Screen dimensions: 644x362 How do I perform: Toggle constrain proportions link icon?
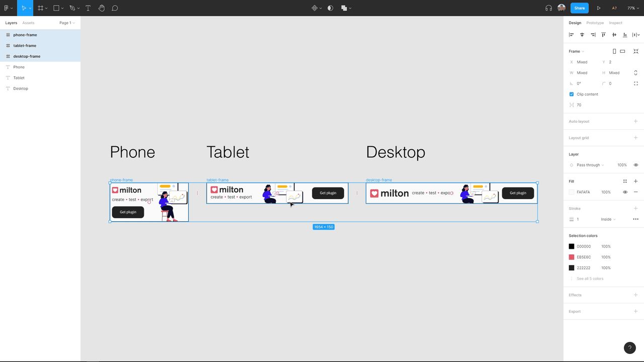(x=636, y=73)
